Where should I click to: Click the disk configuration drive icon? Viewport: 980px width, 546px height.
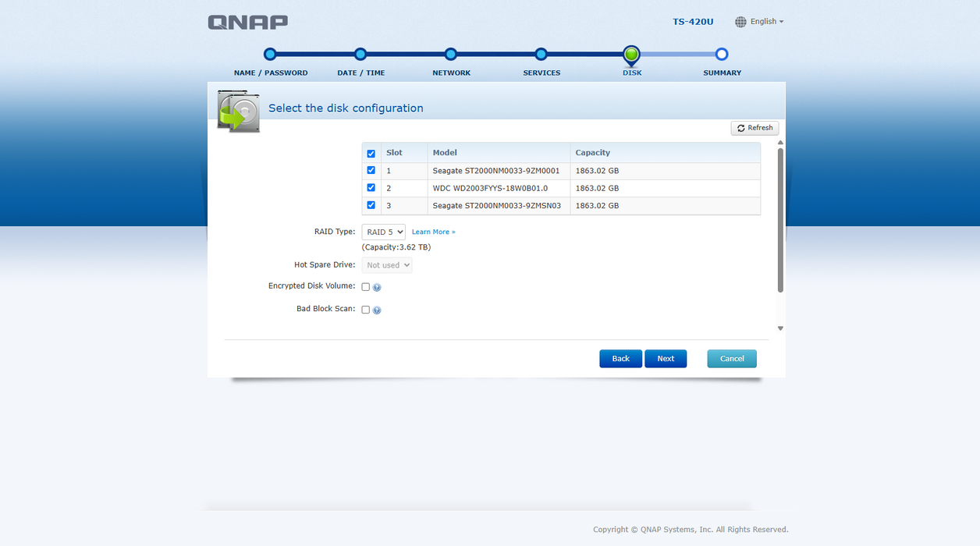[239, 111]
